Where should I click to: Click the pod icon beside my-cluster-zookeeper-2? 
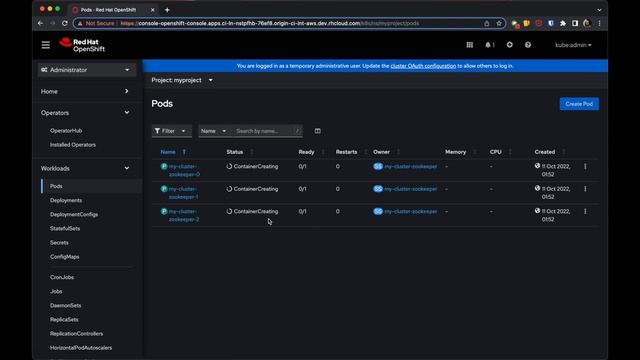pos(164,211)
